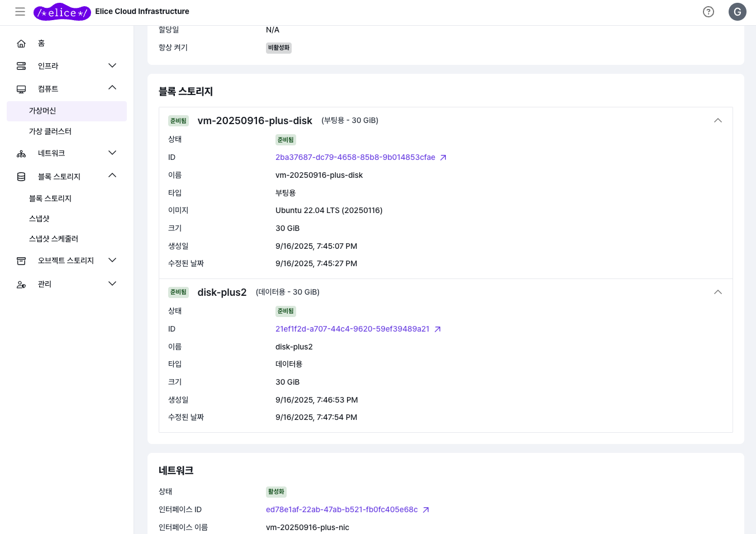756x534 pixels.
Task: Click 데이터용 type value
Action: click(x=289, y=365)
